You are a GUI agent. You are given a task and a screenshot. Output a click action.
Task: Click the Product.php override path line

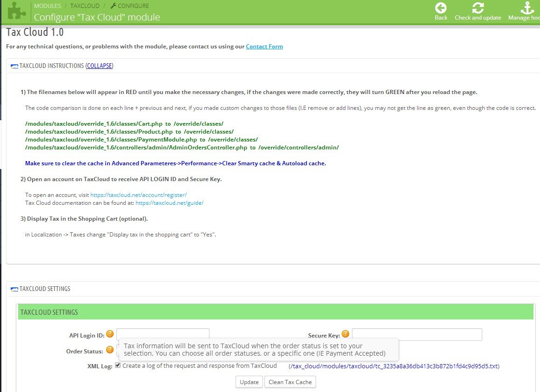pos(129,132)
